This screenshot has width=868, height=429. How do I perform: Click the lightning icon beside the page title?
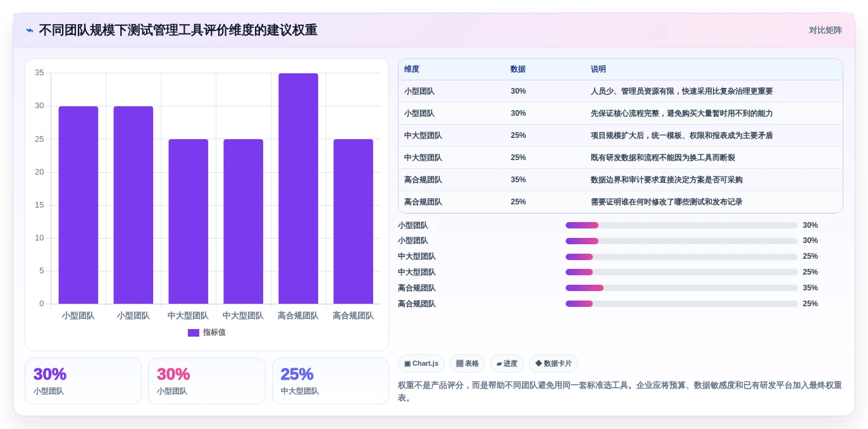30,30
